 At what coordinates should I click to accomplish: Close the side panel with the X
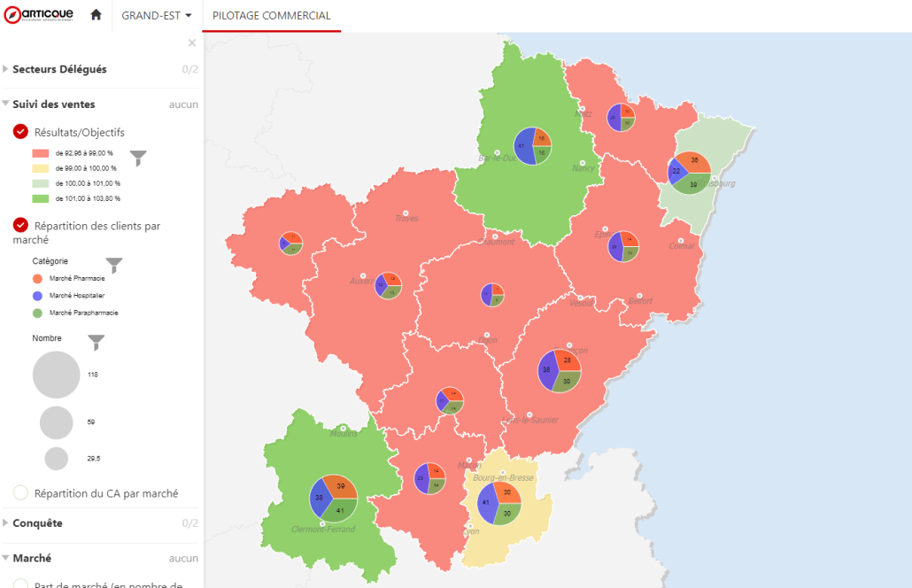tap(192, 43)
